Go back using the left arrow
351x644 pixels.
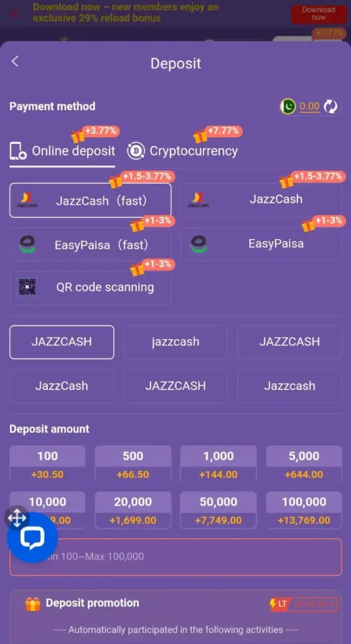point(15,62)
